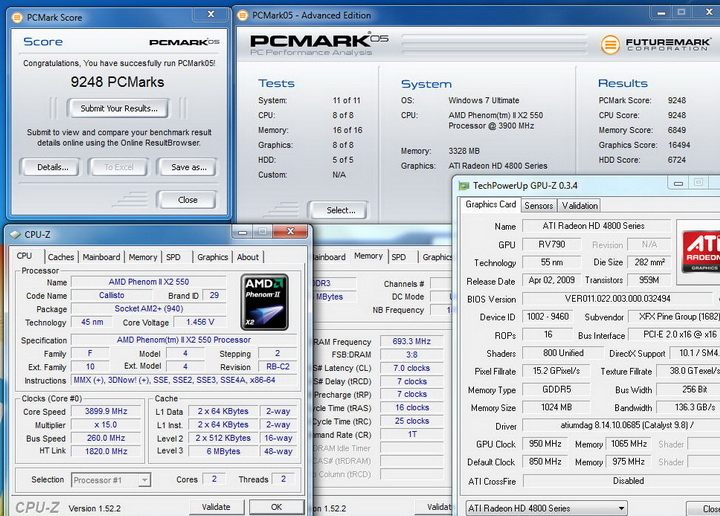Viewport: 720px width, 516px height.
Task: Click the Pixel Fillrate value 15.2 GPixel/s
Action: click(x=557, y=371)
